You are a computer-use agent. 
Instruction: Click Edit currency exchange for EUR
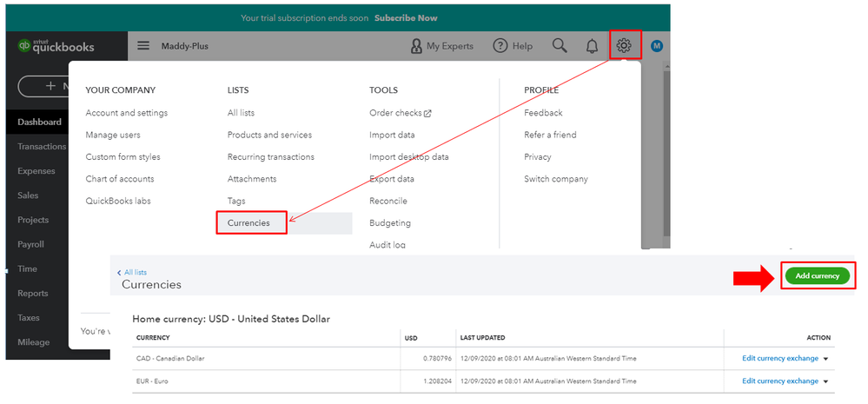point(780,381)
